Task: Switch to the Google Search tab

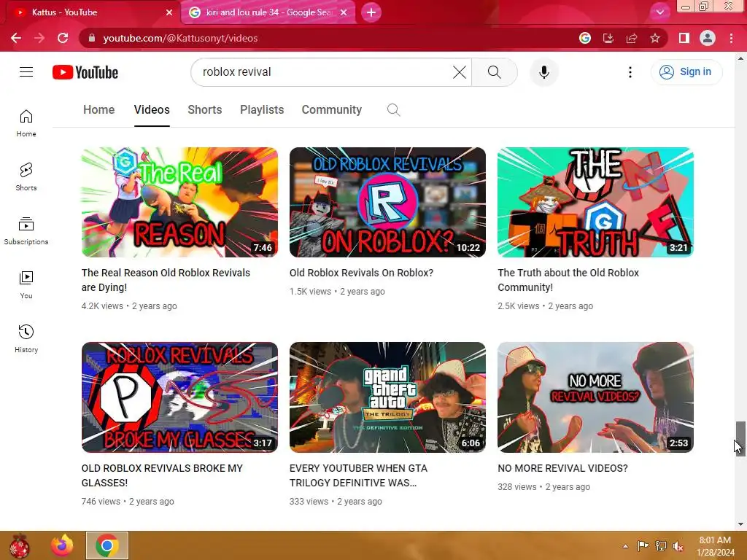Action: 268,12
